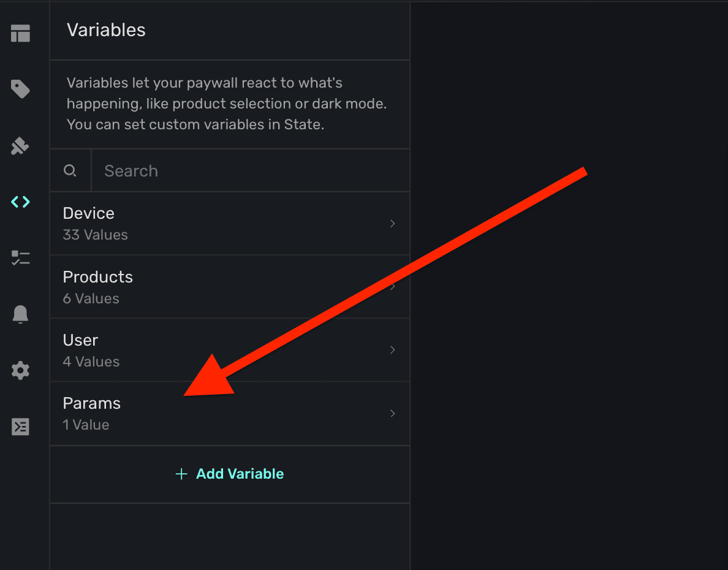Select the User 4 Values row
The image size is (728, 570).
coord(184,350)
